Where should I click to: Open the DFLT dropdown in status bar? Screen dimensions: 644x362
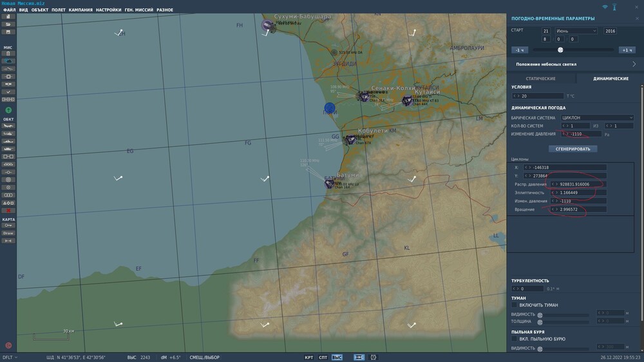pos(10,357)
